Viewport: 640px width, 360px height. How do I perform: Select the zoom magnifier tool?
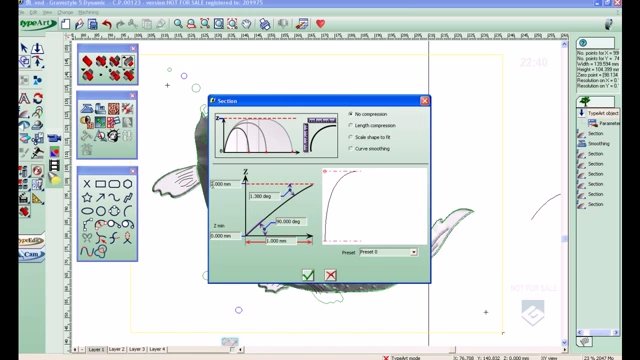pos(178,24)
